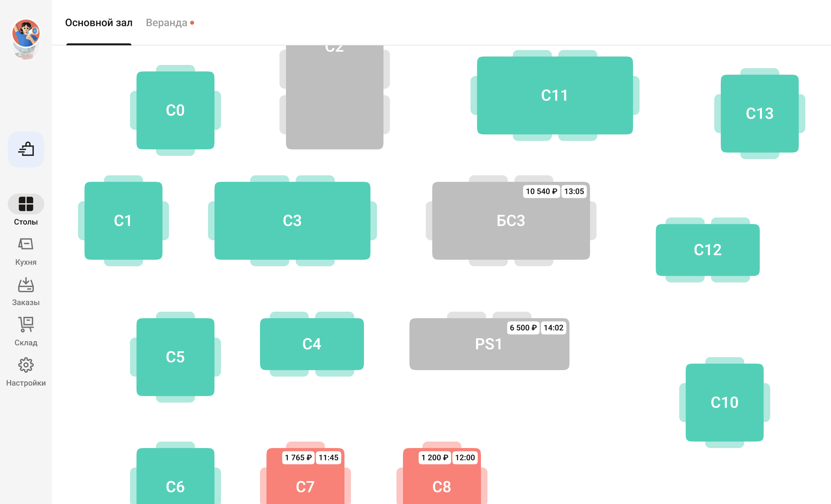This screenshot has width=831, height=504.
Task: Switch to the Основной зал tab
Action: point(99,23)
